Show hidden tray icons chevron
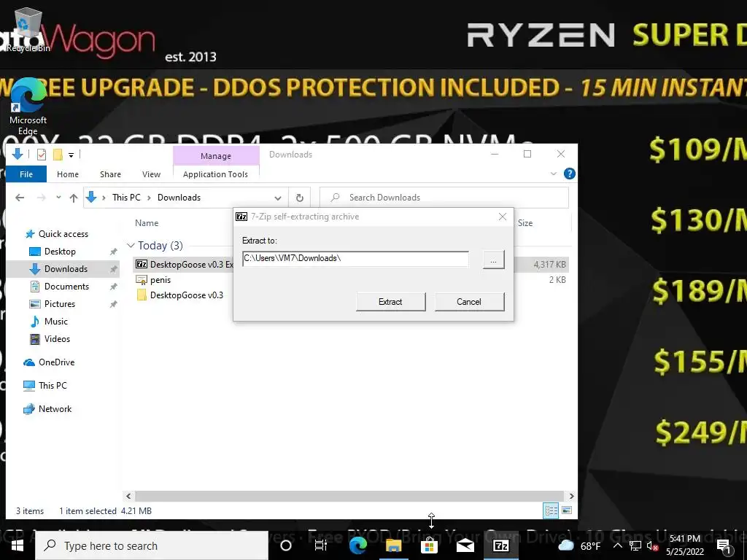 [617, 545]
